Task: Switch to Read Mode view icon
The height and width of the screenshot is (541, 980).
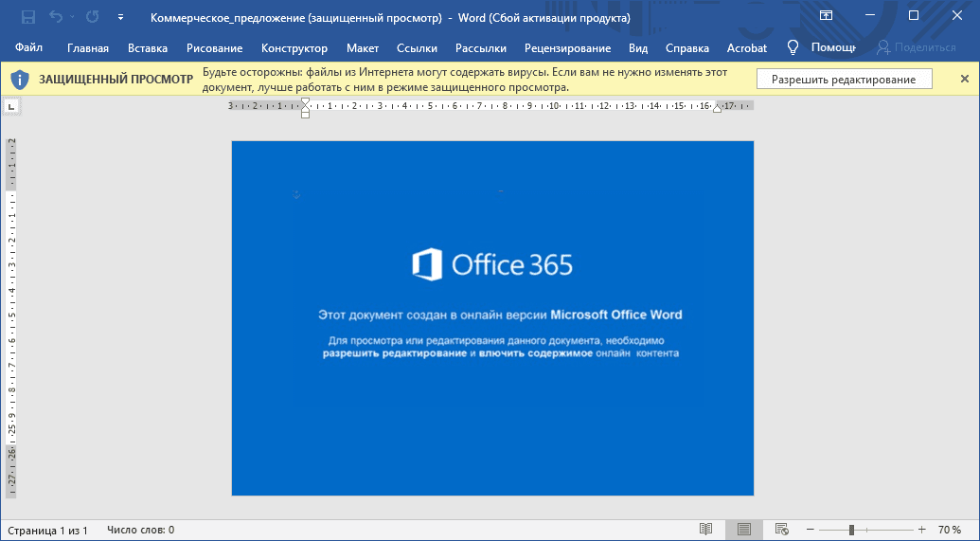Action: click(705, 529)
